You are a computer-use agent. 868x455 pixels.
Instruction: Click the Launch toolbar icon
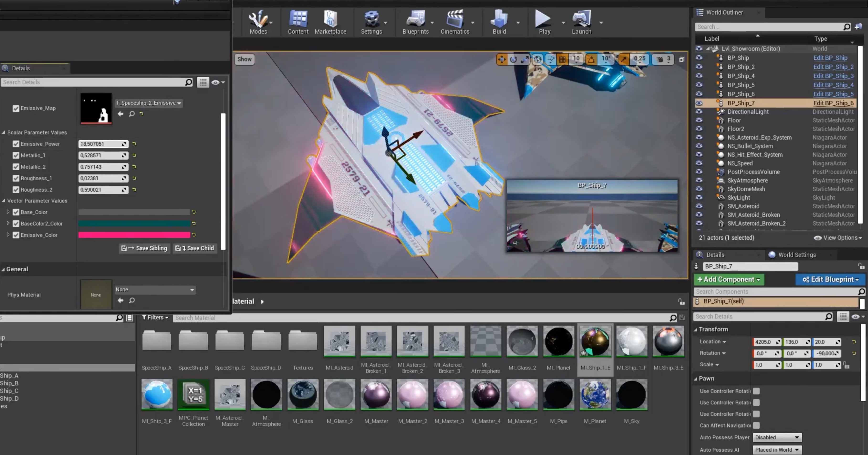581,22
